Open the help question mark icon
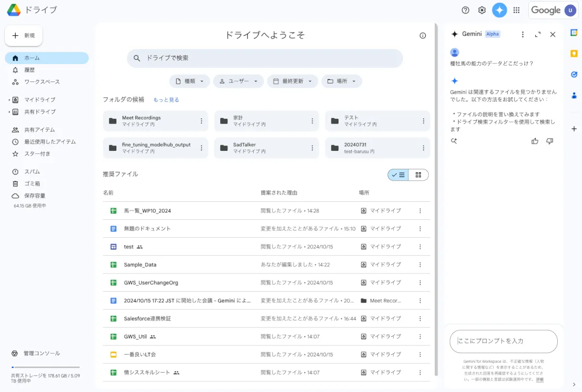 pos(466,10)
